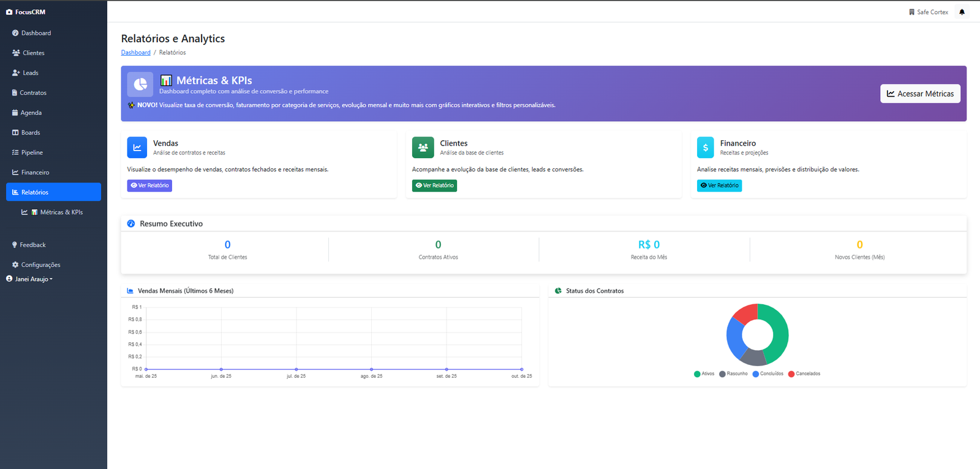Open the Pipeline menu item
980x469 pixels.
32,152
